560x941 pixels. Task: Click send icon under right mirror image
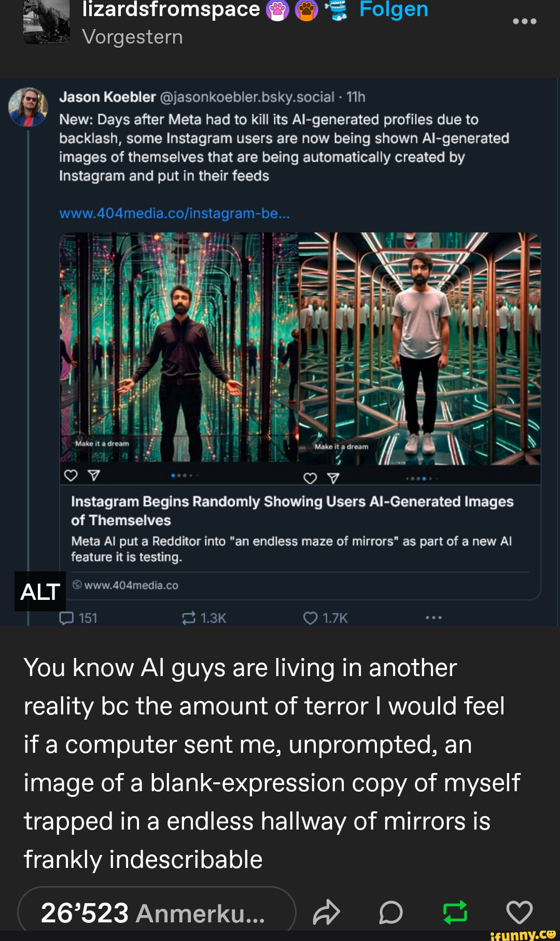pos(333,478)
